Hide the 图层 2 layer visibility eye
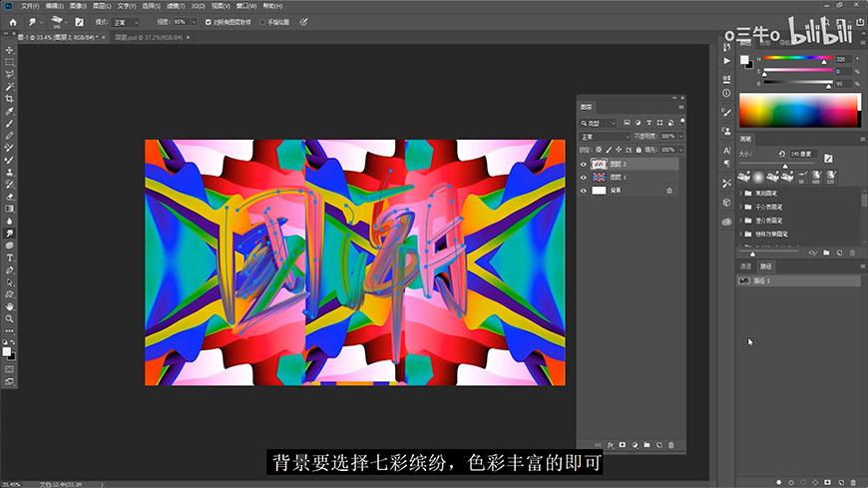This screenshot has height=488, width=868. pos(584,163)
